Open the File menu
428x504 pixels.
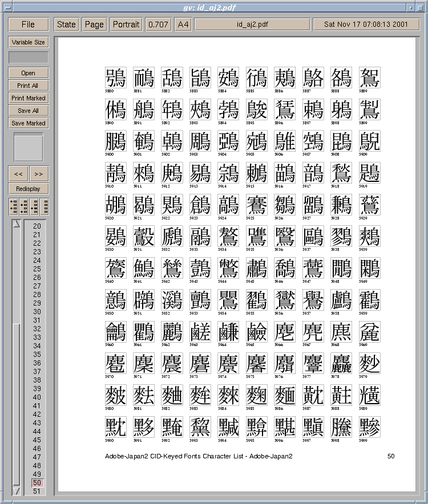pyautogui.click(x=28, y=24)
